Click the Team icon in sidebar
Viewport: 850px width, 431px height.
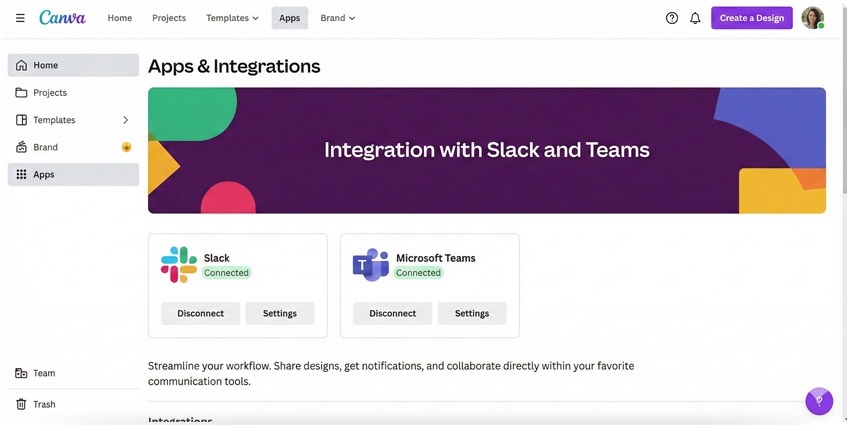click(x=21, y=373)
